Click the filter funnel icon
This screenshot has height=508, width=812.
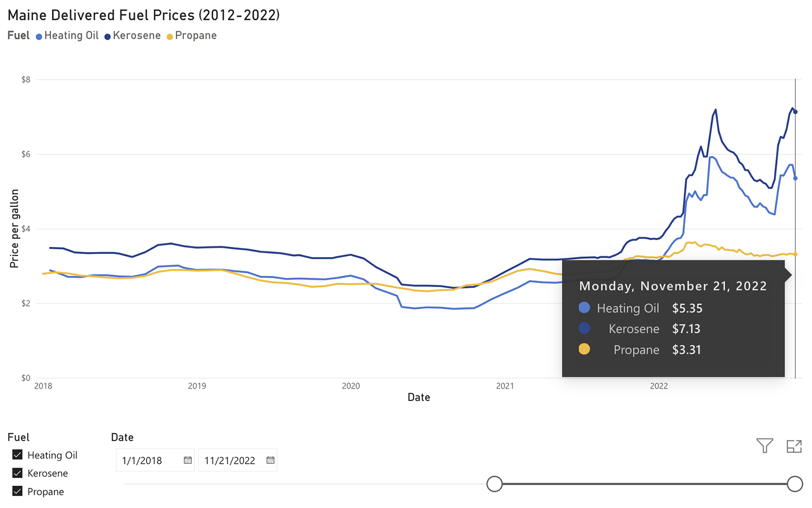pyautogui.click(x=764, y=446)
